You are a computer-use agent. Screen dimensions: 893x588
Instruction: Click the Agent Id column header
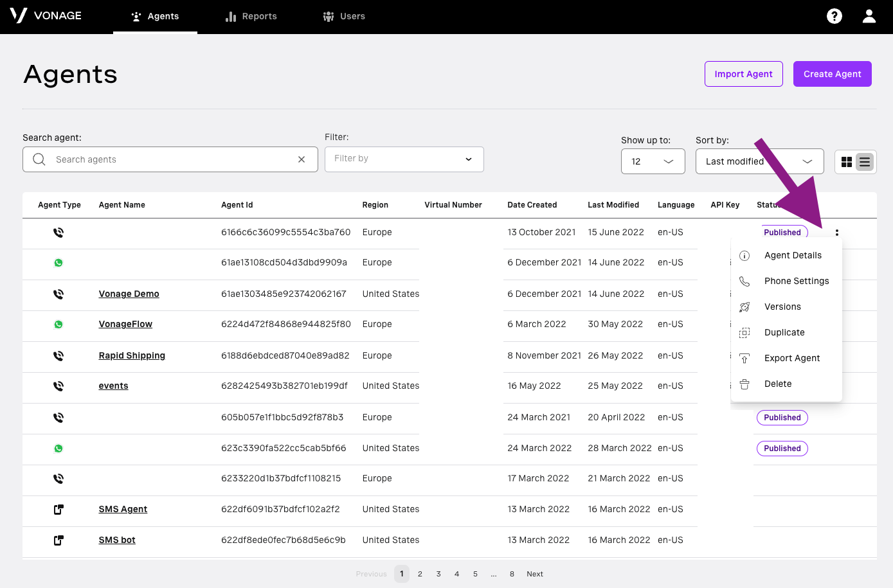tap(237, 205)
